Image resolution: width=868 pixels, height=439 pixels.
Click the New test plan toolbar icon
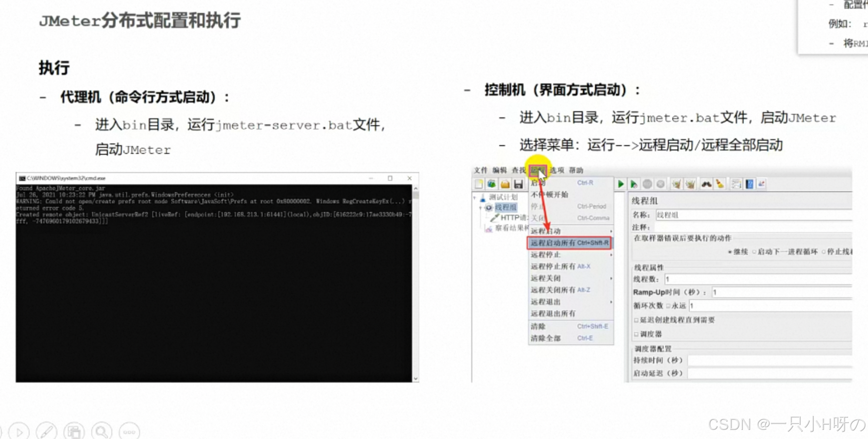(x=479, y=184)
